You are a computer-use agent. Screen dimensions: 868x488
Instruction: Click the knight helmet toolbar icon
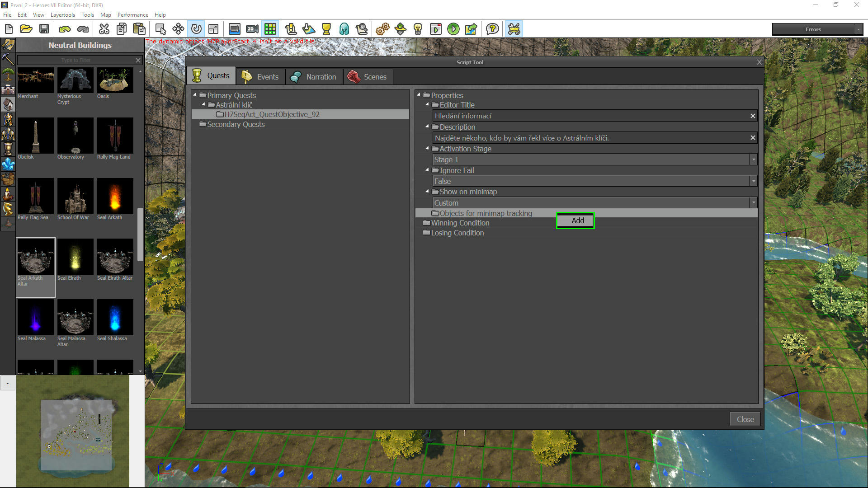click(344, 29)
